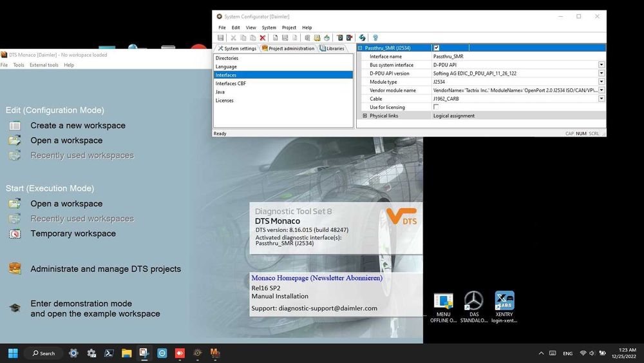The height and width of the screenshot is (363, 644).
Task: Switch to the Libraries tab
Action: click(x=332, y=48)
